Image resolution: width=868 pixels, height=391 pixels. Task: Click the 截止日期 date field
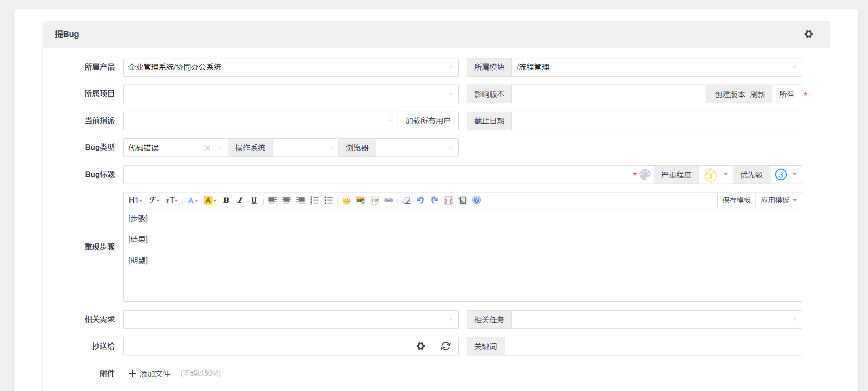tap(657, 121)
